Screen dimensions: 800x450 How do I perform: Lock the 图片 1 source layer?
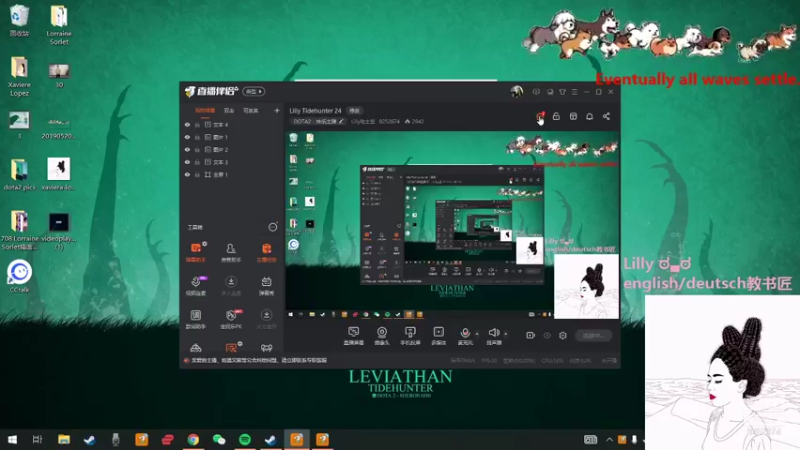point(197,137)
